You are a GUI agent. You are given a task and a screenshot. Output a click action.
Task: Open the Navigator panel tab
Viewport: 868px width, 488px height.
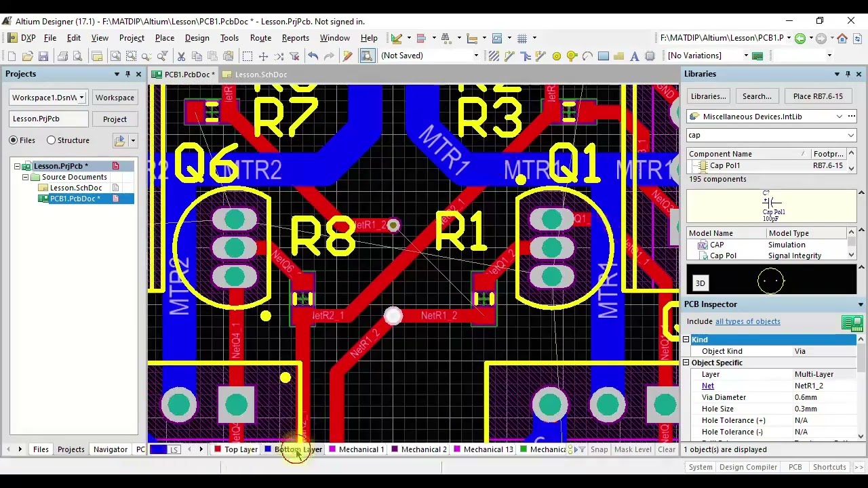110,449
